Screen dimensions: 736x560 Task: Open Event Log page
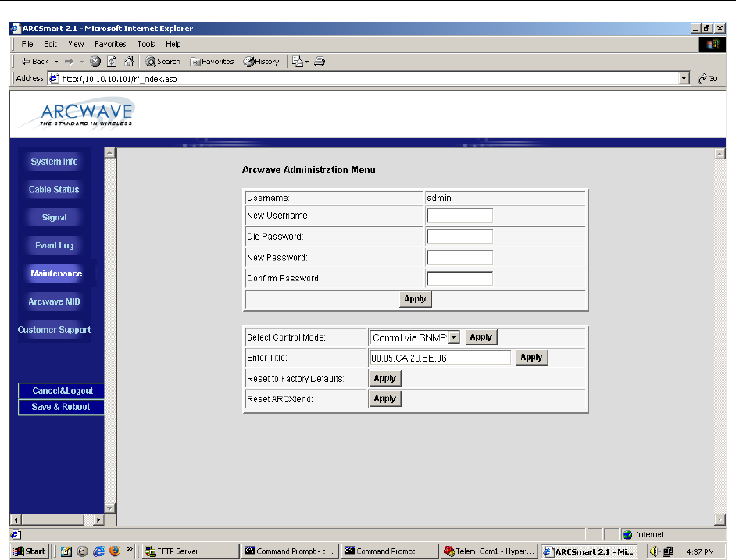pos(54,245)
